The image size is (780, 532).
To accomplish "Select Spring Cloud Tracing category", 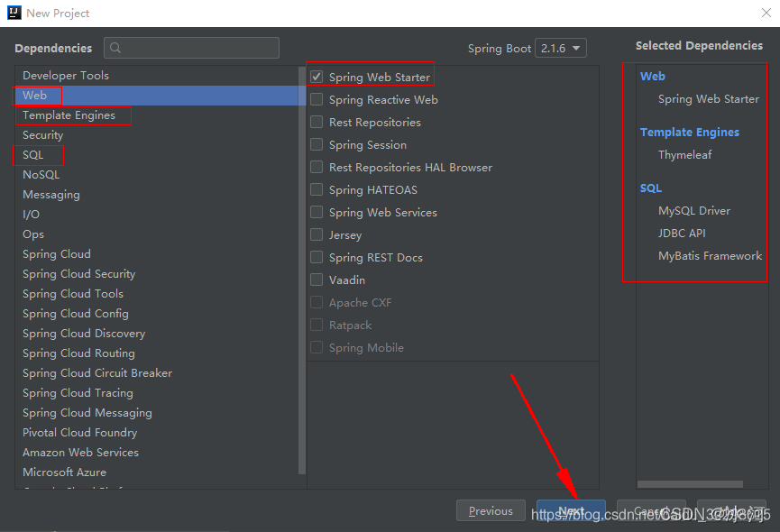I will (157, 393).
